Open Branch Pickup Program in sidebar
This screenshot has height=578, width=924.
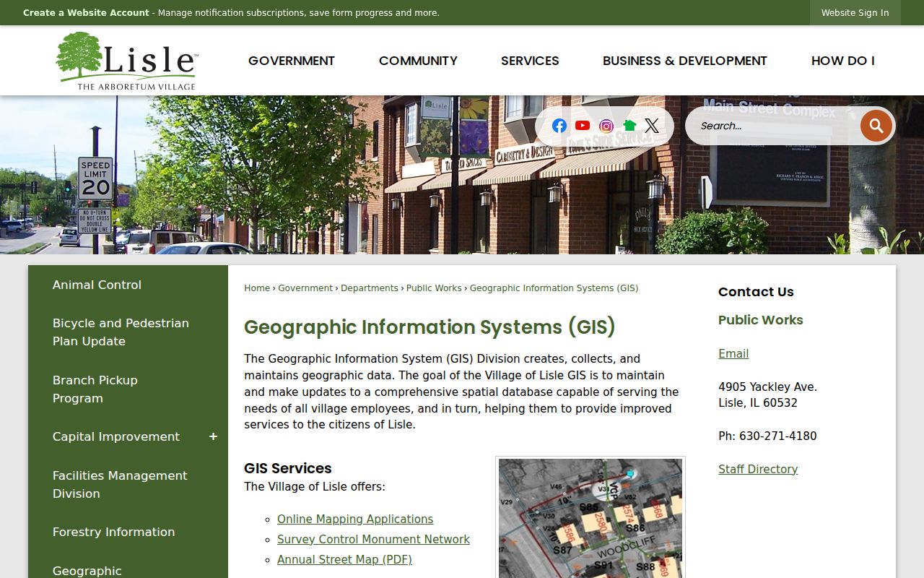tap(128, 389)
